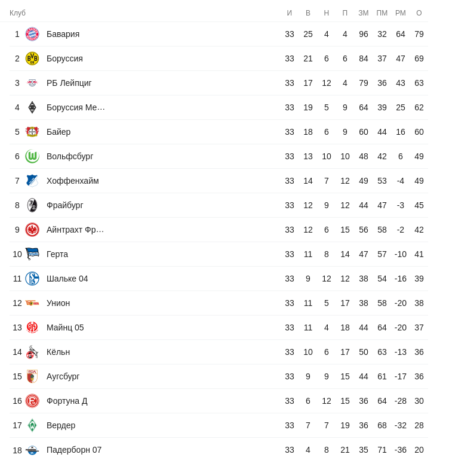This screenshot has height=476, width=449.
Task: Select the Аугсбург table row name
Action: [63, 376]
